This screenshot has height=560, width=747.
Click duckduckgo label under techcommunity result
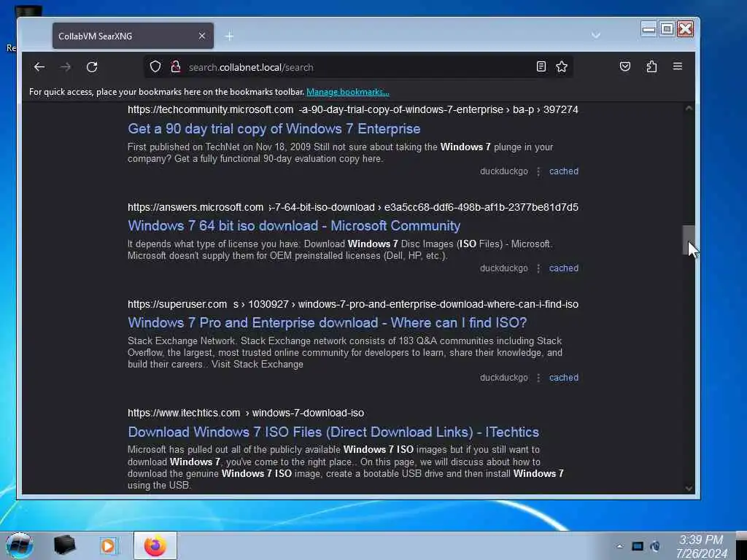[503, 171]
